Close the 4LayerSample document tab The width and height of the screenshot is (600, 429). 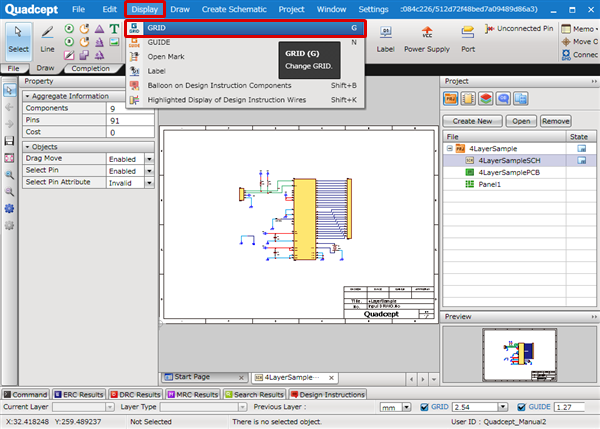(331, 378)
